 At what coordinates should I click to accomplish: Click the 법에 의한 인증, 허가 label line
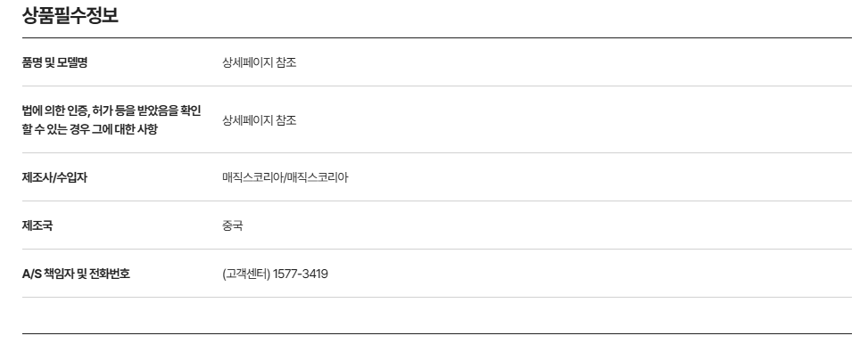(x=112, y=111)
